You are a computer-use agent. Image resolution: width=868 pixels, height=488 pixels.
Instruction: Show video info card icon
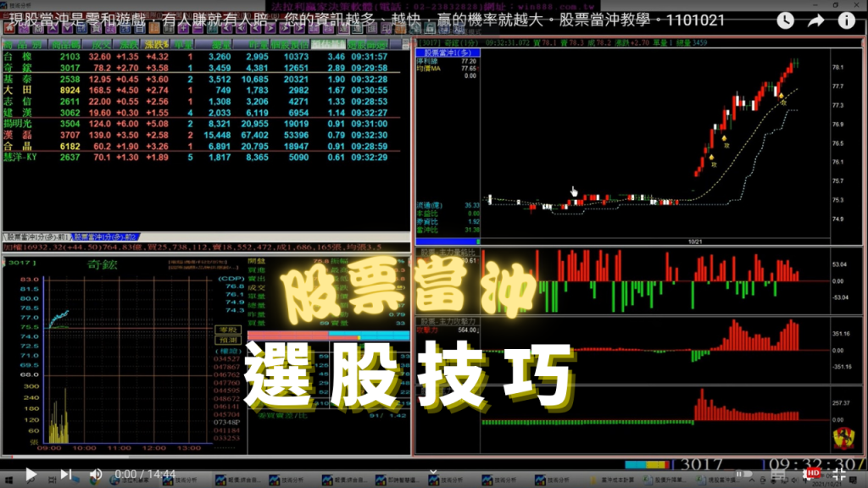846,20
